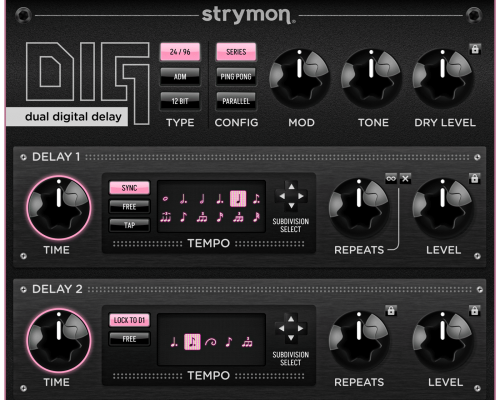Select dotted quarter note in Delay 2 tempo

coord(174,342)
